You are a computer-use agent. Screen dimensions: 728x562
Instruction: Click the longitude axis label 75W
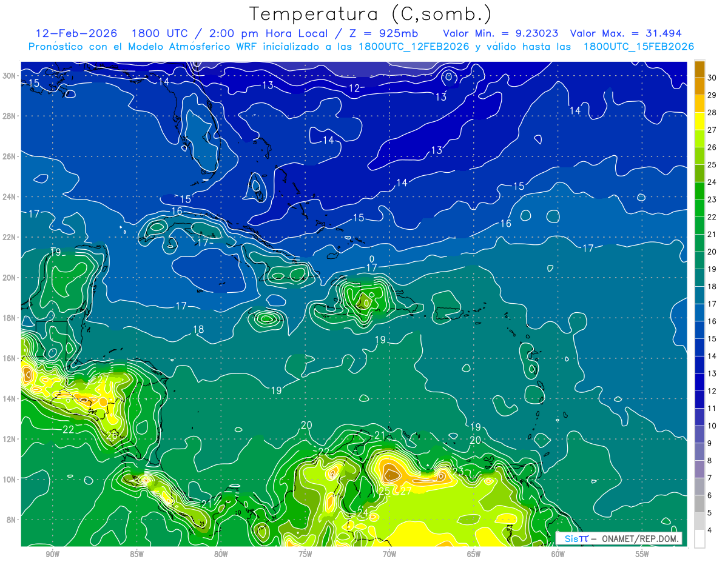coord(305,554)
